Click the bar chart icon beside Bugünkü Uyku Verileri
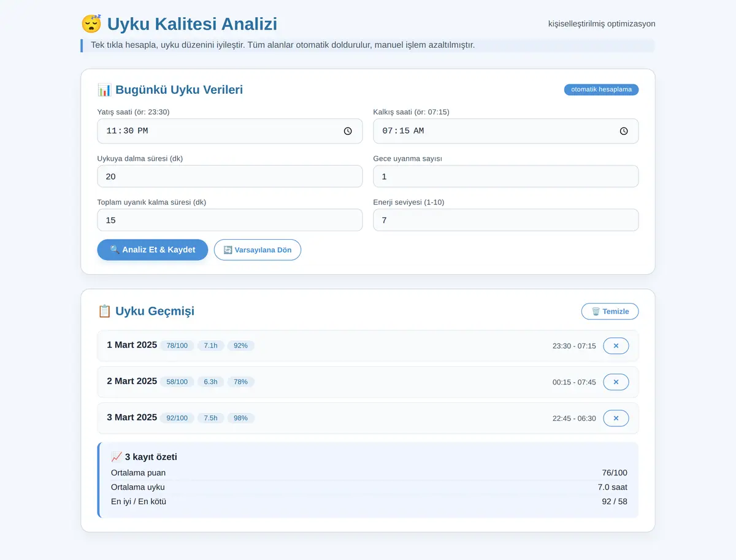Screen dimensions: 736x560 pyautogui.click(x=104, y=90)
